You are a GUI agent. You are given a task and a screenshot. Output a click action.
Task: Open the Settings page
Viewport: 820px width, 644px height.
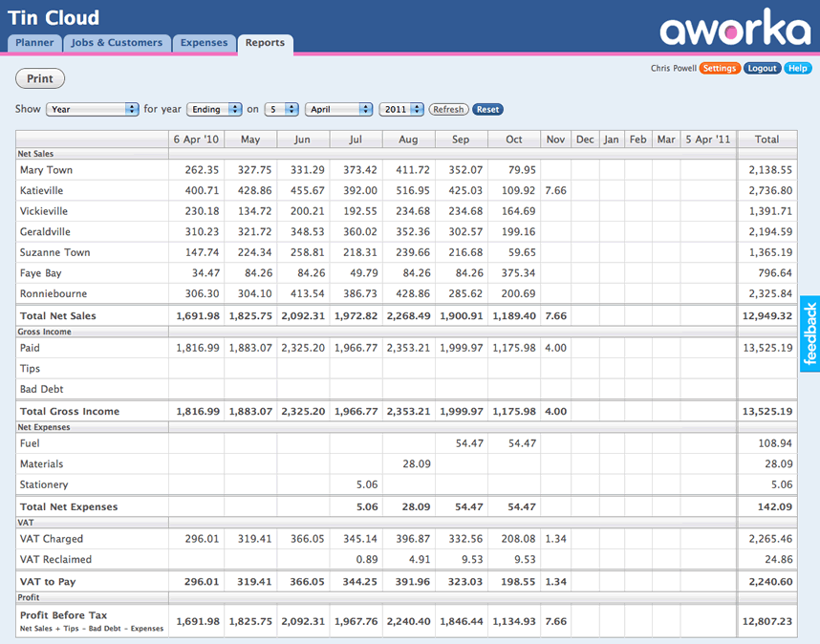[720, 69]
